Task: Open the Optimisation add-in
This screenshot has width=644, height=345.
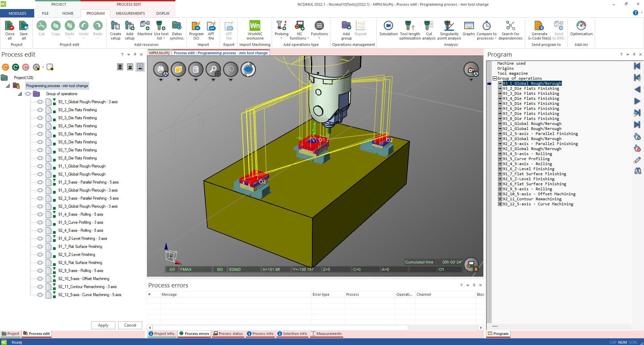Action: tap(581, 28)
